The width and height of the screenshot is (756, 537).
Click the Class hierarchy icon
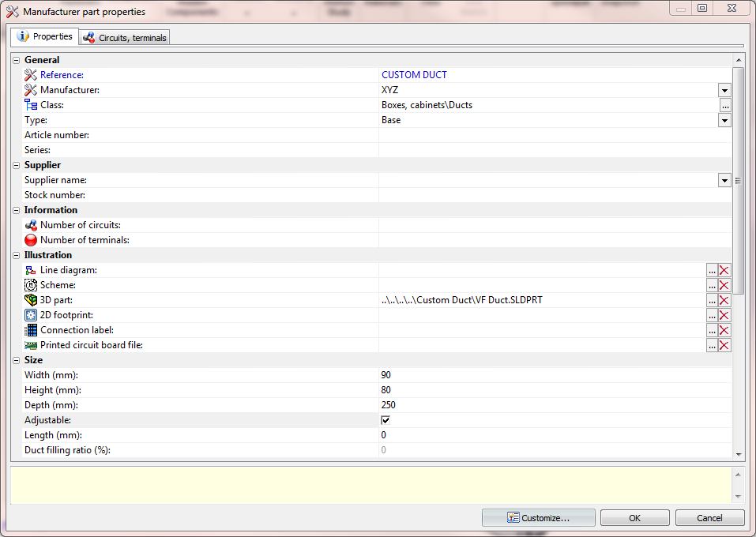30,104
